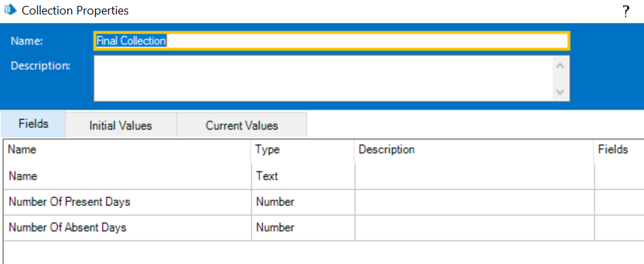Image resolution: width=644 pixels, height=264 pixels.
Task: Select the Name field row
Action: pos(127,176)
